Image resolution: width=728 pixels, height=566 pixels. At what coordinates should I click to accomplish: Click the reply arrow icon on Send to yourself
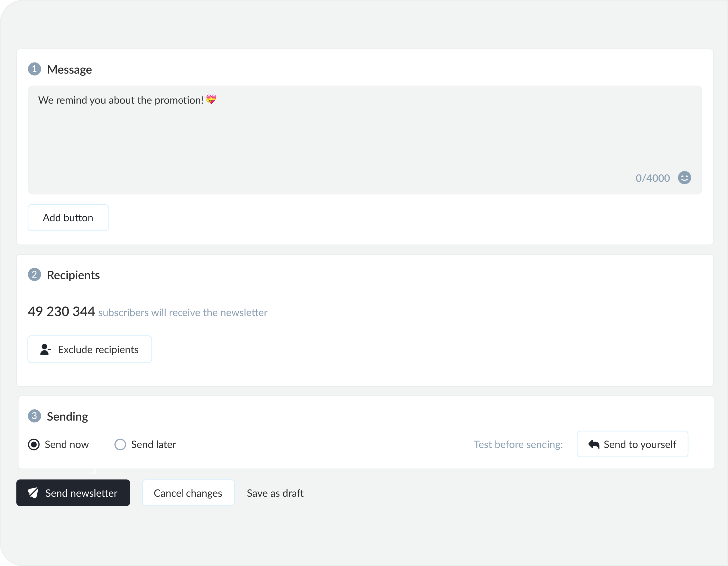[x=594, y=444]
